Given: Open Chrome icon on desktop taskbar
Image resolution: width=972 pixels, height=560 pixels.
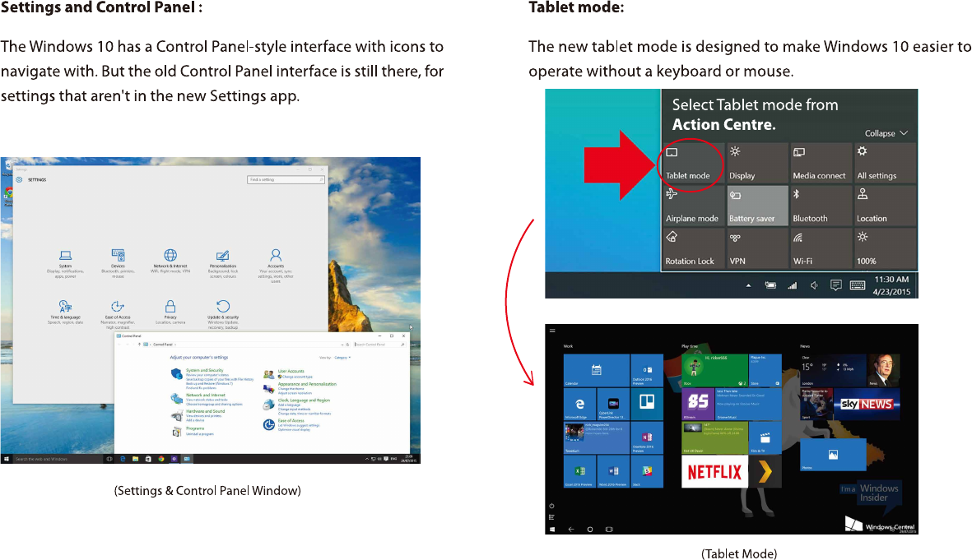Looking at the screenshot, I should coord(161,459).
